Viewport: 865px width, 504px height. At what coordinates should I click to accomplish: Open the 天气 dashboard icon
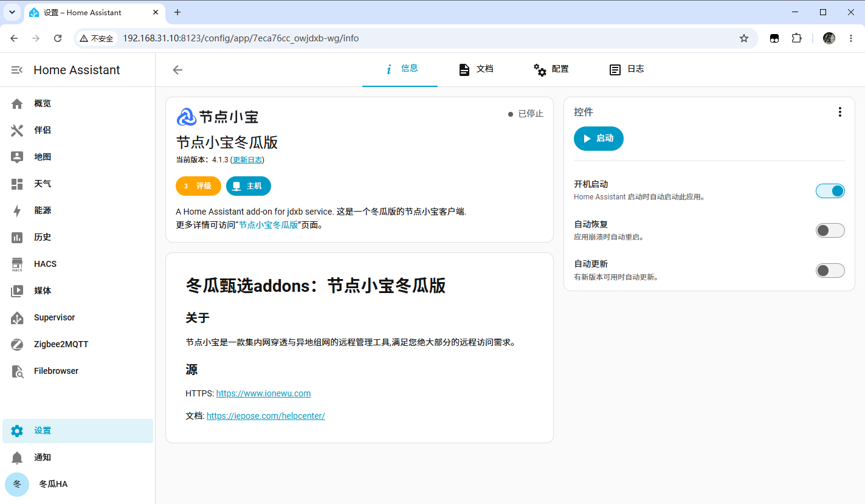17,184
